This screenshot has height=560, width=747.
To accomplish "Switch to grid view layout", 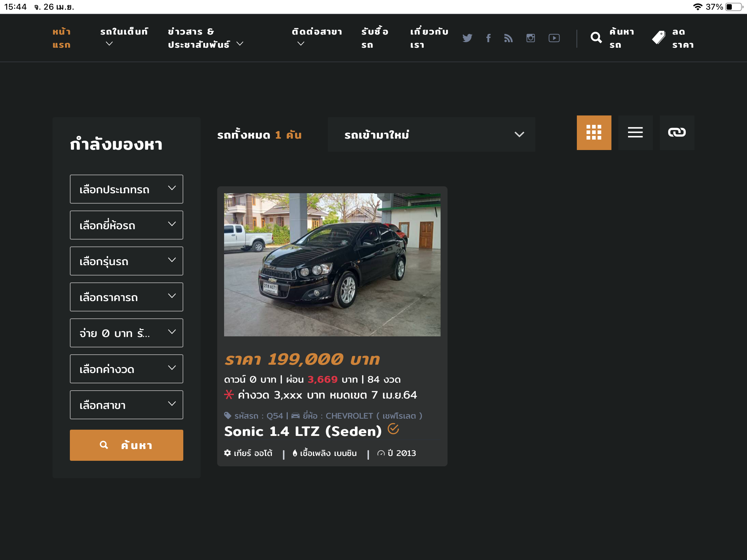I will (594, 132).
